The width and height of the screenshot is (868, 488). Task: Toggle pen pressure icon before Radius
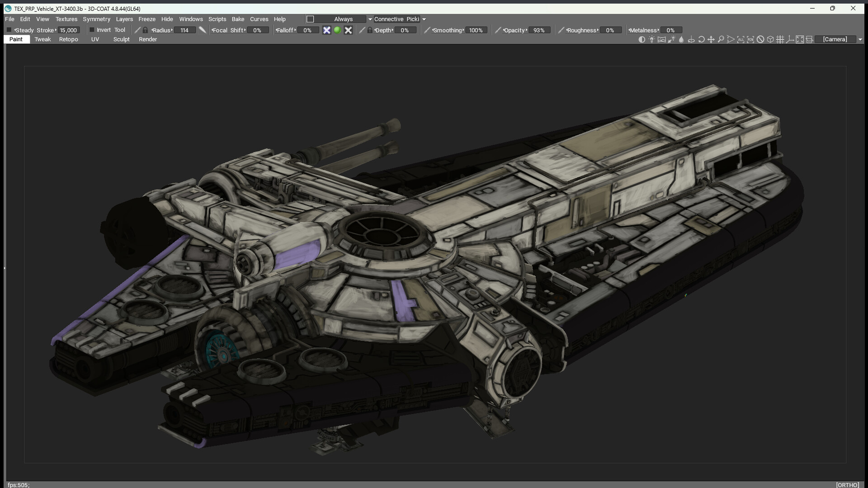[138, 30]
